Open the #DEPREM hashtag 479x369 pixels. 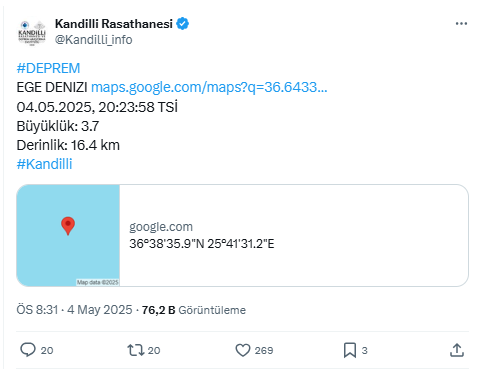click(48, 68)
